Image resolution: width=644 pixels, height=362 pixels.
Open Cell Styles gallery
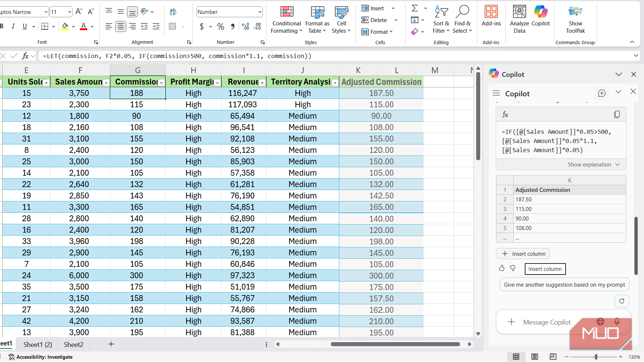tap(341, 20)
